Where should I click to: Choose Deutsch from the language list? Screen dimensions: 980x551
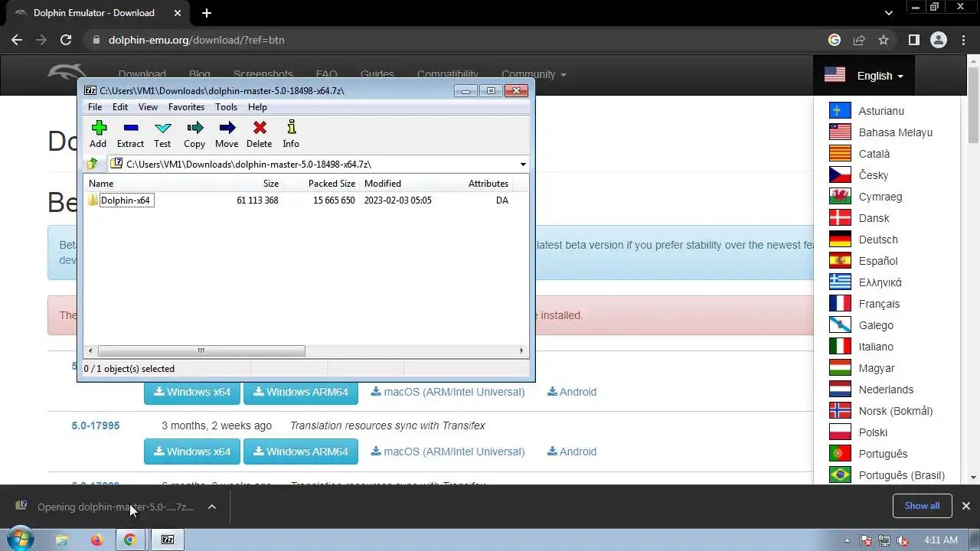(x=878, y=240)
